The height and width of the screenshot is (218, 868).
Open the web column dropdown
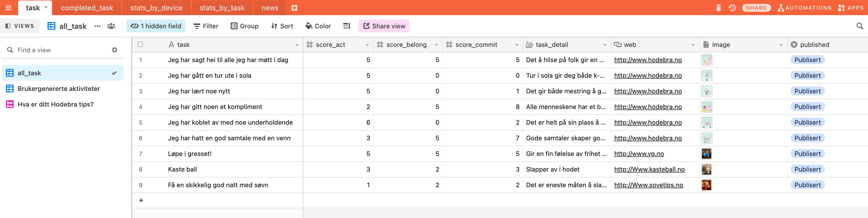tap(693, 45)
